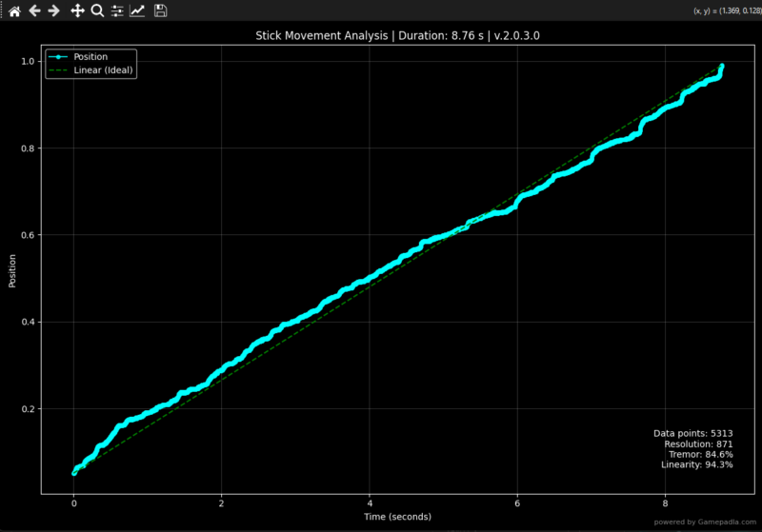This screenshot has height=532, width=762.
Task: Click the Tremor: 84.6% text
Action: click(x=701, y=454)
